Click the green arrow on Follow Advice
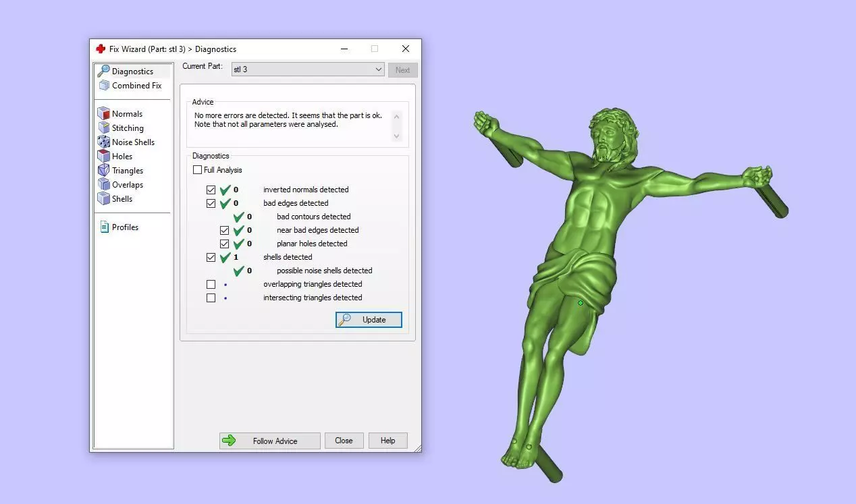The width and height of the screenshot is (856, 504). click(229, 441)
